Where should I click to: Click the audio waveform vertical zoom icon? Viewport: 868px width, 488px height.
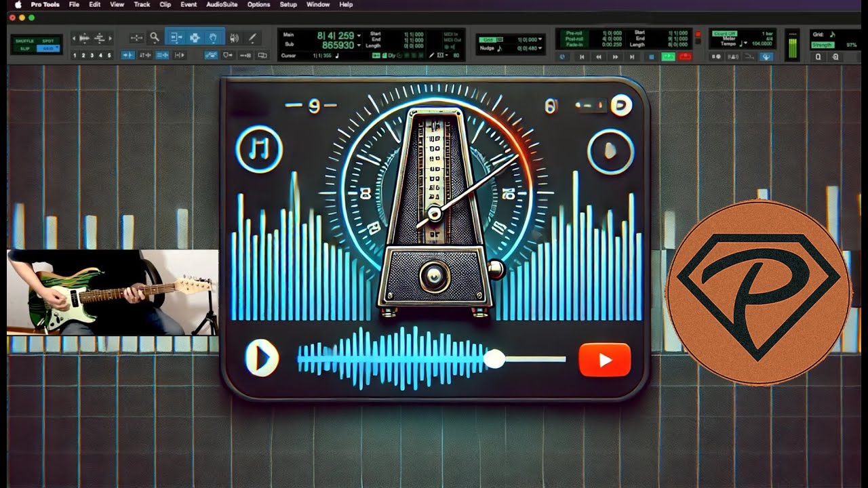(x=84, y=38)
